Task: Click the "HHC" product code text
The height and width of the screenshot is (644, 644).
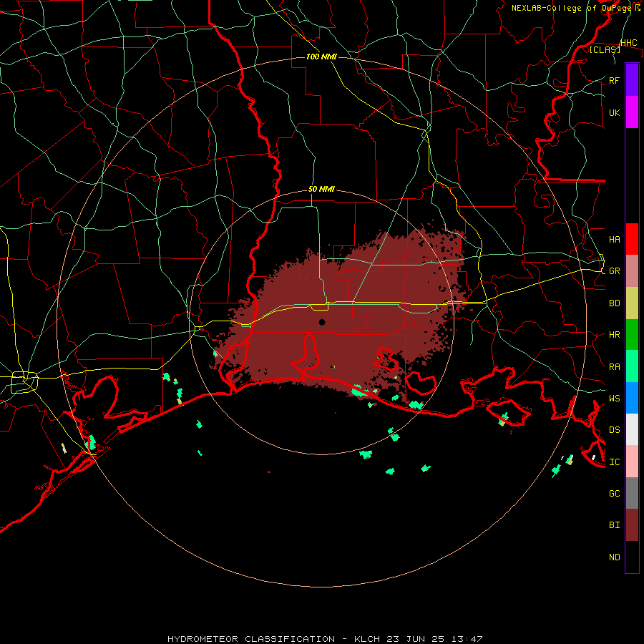Action: click(628, 43)
